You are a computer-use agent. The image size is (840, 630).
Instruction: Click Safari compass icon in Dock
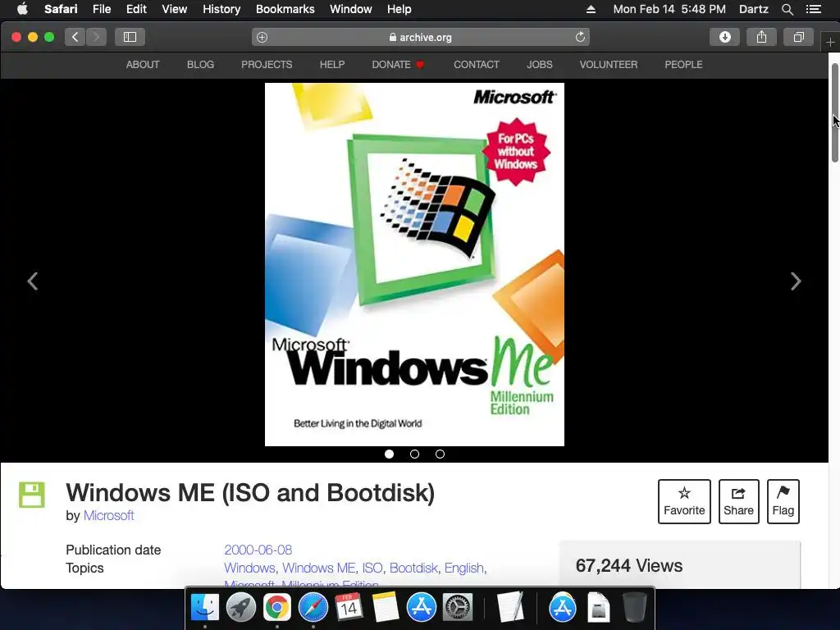click(x=313, y=608)
